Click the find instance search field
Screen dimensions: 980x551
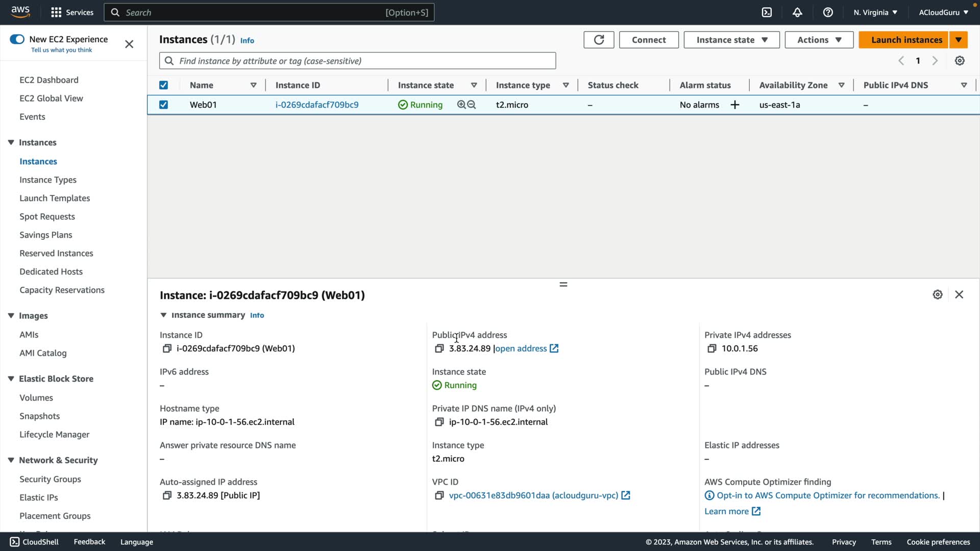click(x=357, y=61)
